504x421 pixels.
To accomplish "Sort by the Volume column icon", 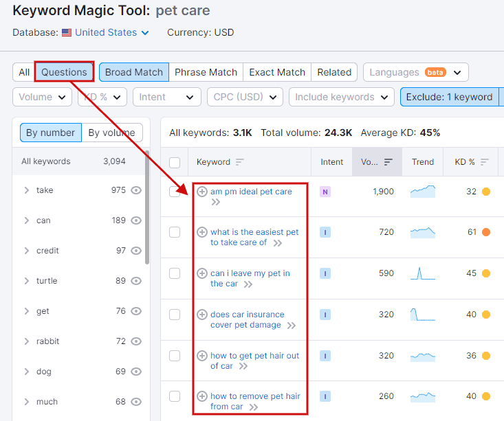I will coord(388,162).
